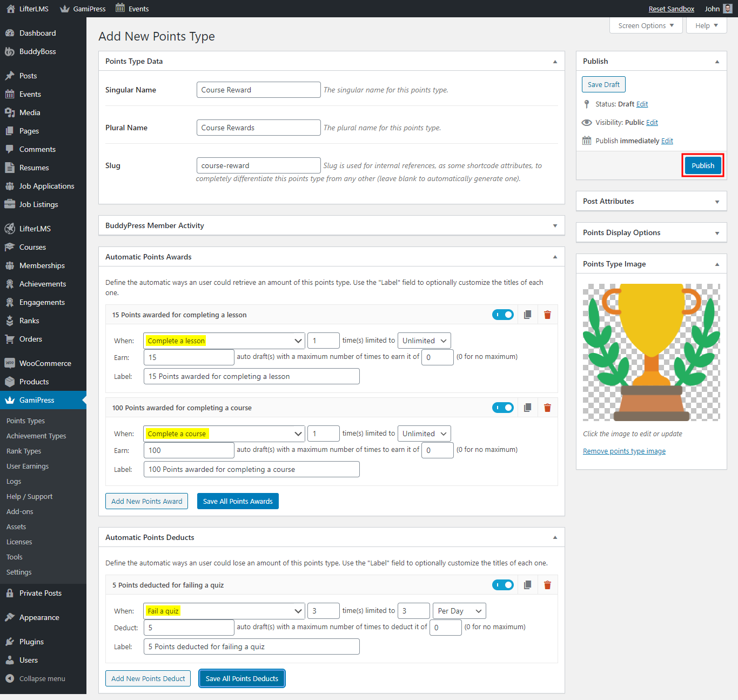Publish the new points type

click(702, 165)
